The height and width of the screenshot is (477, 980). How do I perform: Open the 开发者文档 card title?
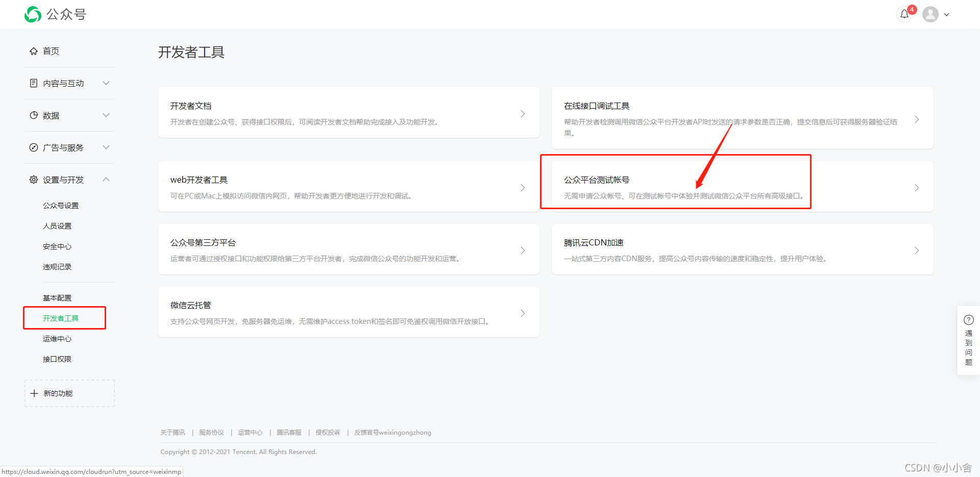191,106
